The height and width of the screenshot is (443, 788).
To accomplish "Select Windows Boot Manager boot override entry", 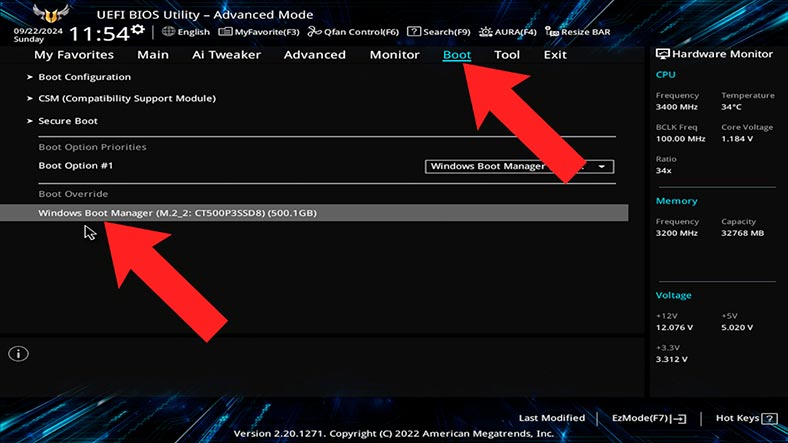I will [x=314, y=213].
